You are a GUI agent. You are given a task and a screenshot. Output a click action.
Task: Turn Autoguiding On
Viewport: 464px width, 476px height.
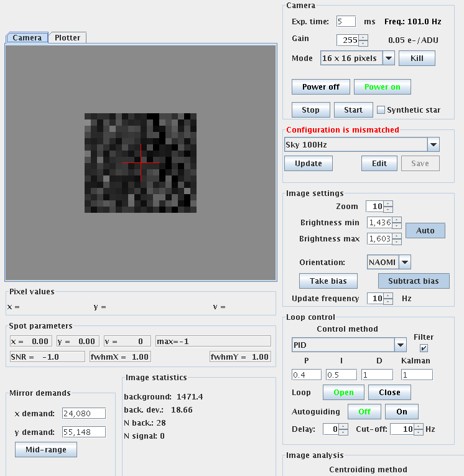click(x=401, y=411)
